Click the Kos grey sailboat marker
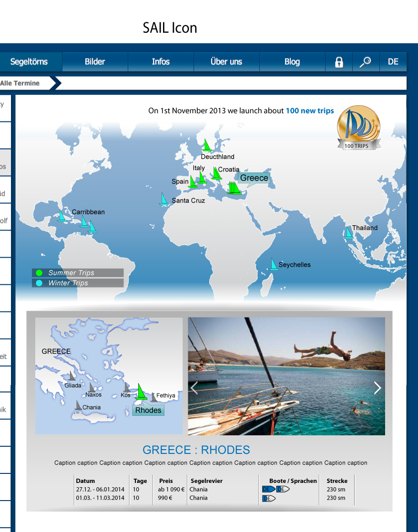The height and width of the screenshot is (532, 418). point(127,388)
